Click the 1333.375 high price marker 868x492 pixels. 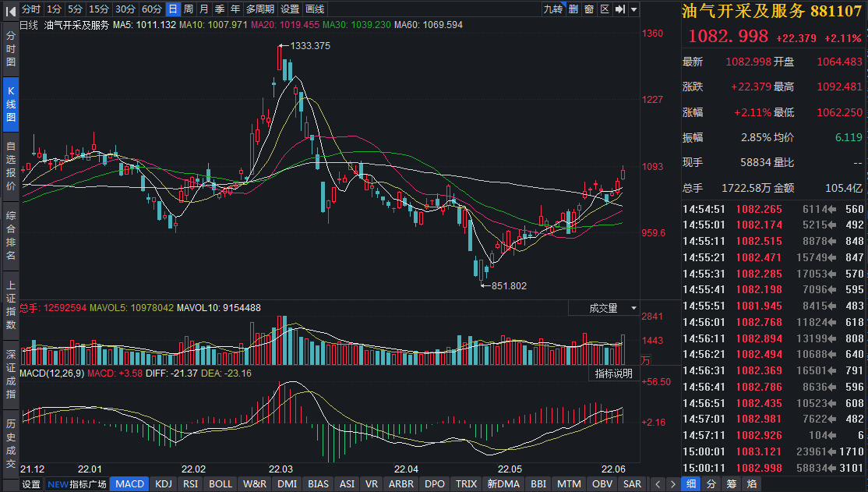[310, 46]
